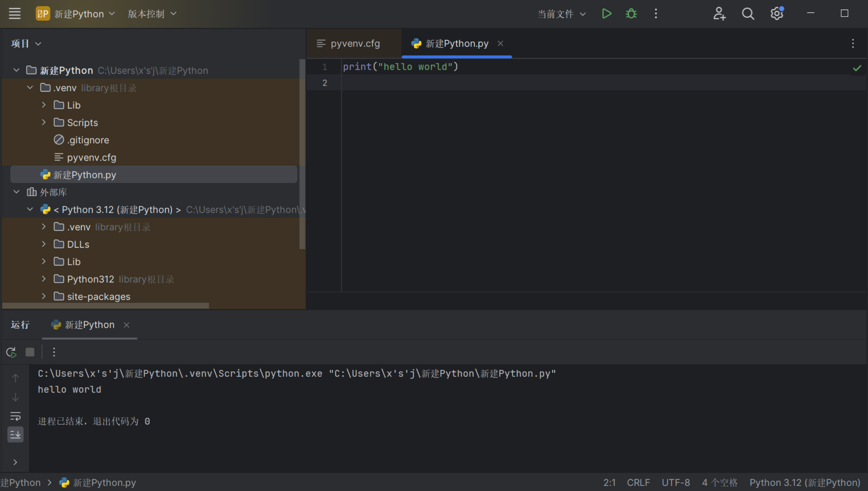
Task: Rerun 新建Python in the run panel
Action: click(11, 352)
